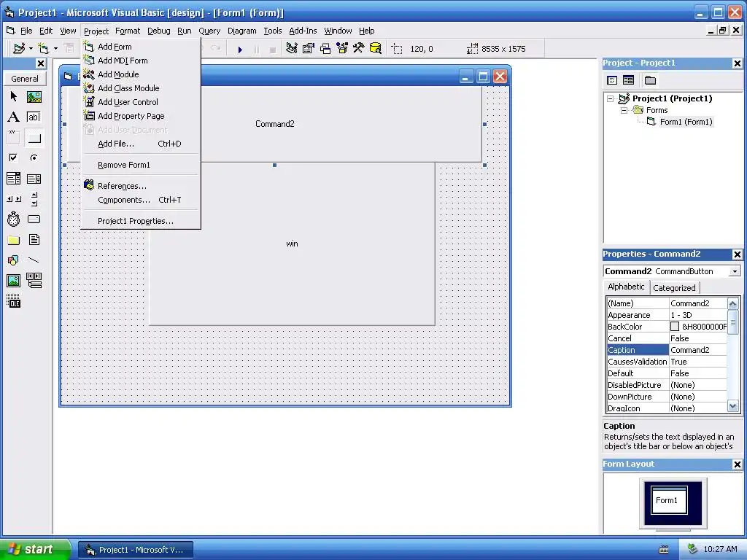
Task: Click Project1 taskbar button
Action: (x=136, y=550)
